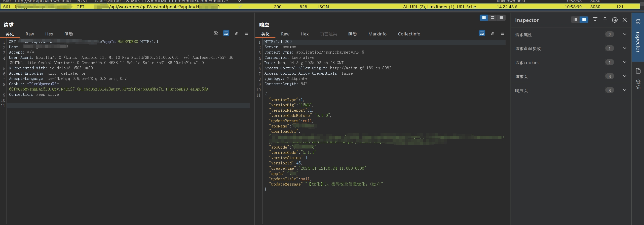The width and height of the screenshot is (644, 225).
Task: Open request panel hamburger menu
Action: [x=246, y=33]
